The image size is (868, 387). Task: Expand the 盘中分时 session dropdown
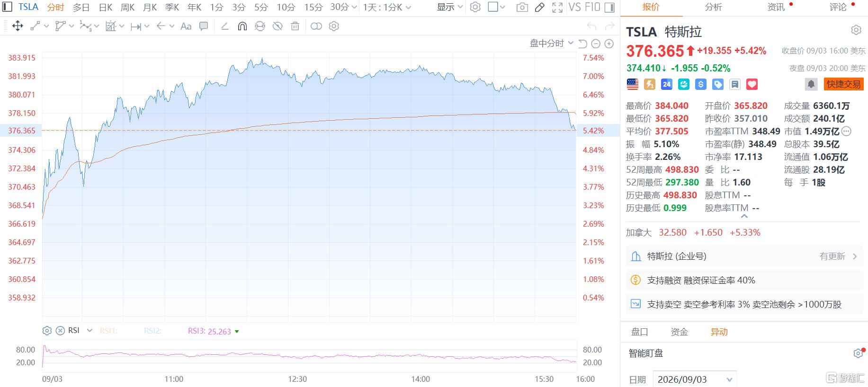[552, 44]
